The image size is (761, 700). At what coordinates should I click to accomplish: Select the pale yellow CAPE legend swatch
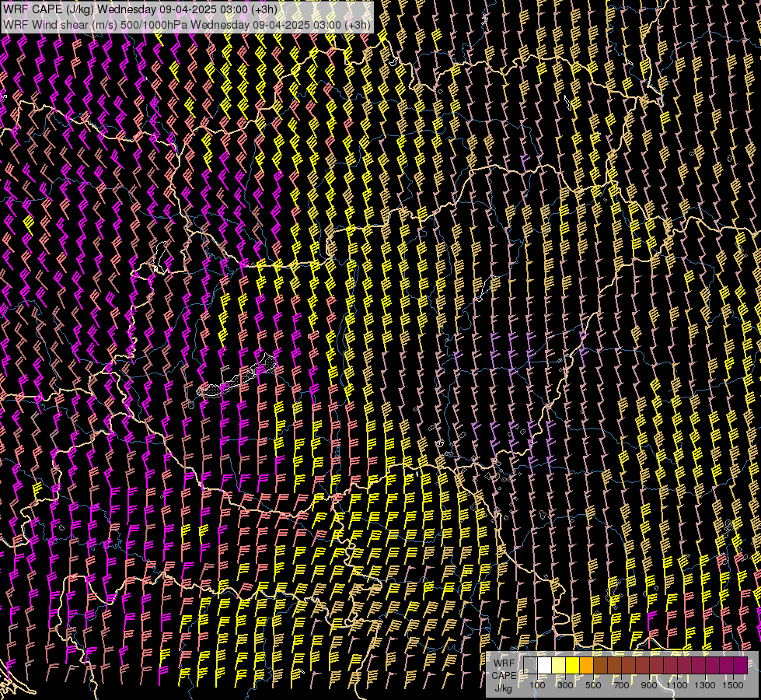click(x=559, y=666)
